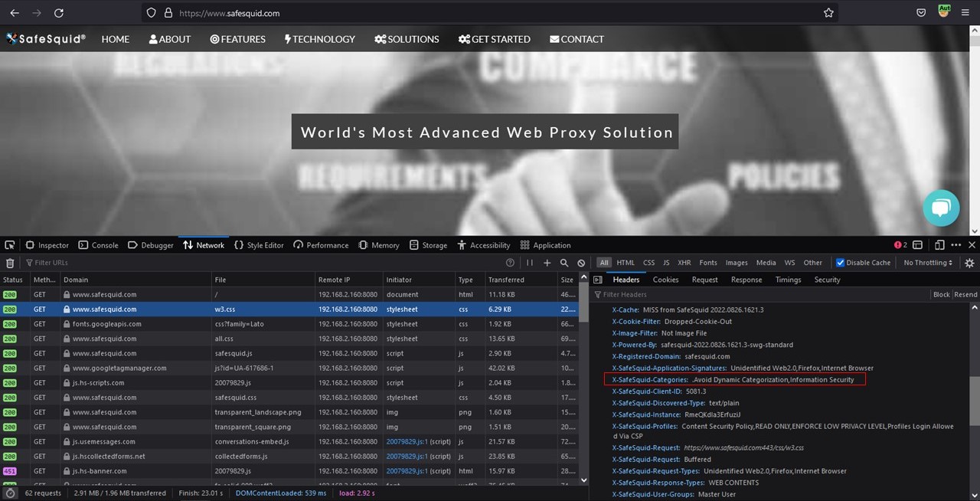The height and width of the screenshot is (501, 980).
Task: Toggle the All request type filter
Action: 604,263
